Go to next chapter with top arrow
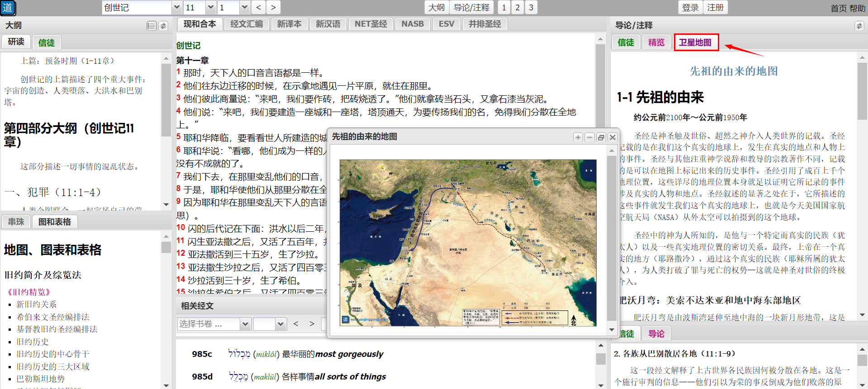This screenshot has width=868, height=389. click(273, 7)
